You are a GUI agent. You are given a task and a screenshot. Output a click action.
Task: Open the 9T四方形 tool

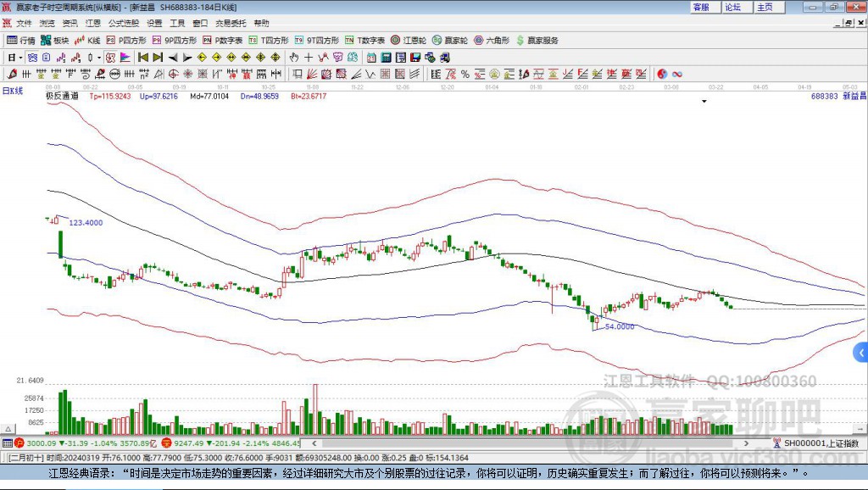coord(317,41)
